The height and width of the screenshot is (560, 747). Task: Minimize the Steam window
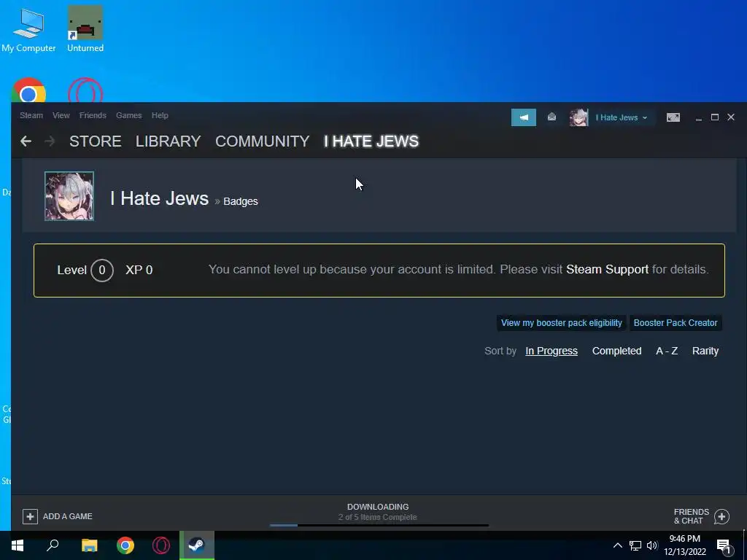pyautogui.click(x=698, y=117)
